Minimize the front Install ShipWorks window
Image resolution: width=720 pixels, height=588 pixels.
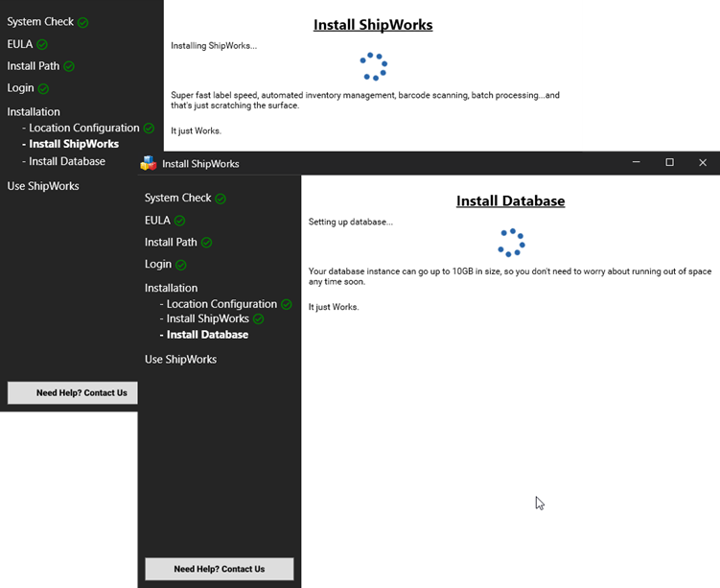click(636, 163)
